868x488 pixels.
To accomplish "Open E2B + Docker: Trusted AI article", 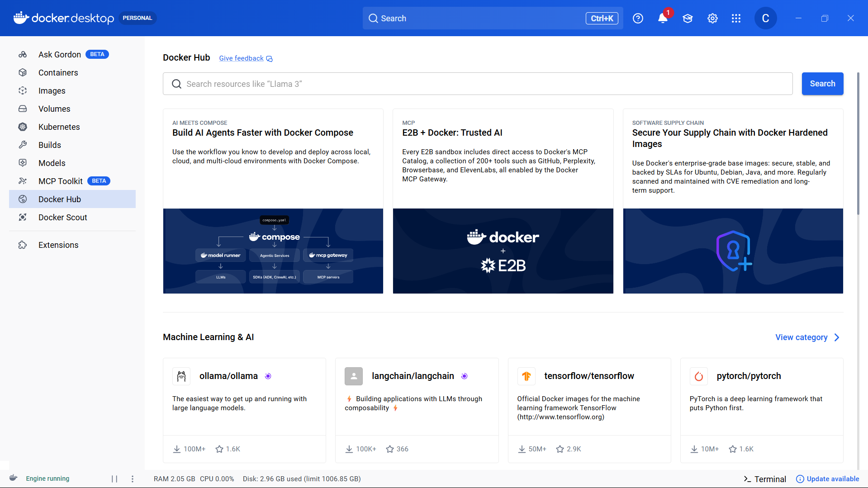I will 452,133.
